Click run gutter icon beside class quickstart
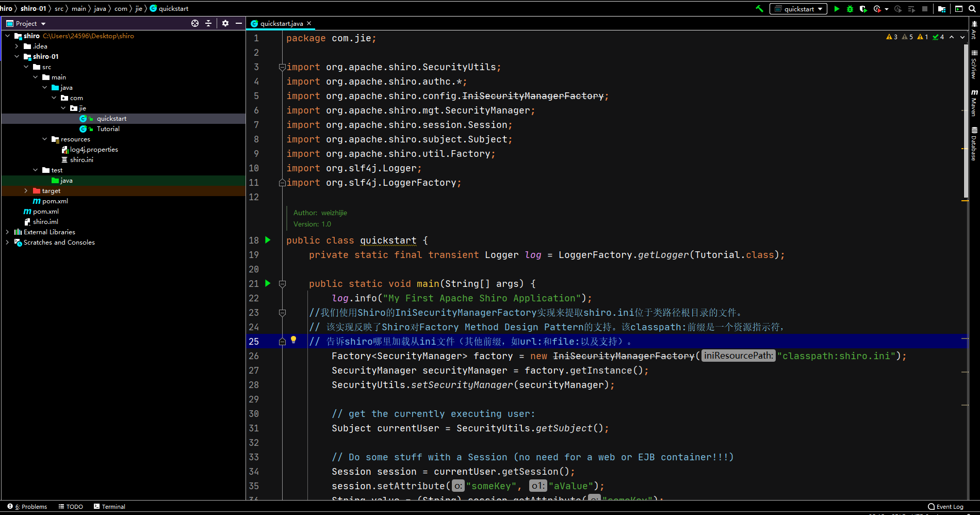Viewport: 980px width, 515px height. [268, 240]
